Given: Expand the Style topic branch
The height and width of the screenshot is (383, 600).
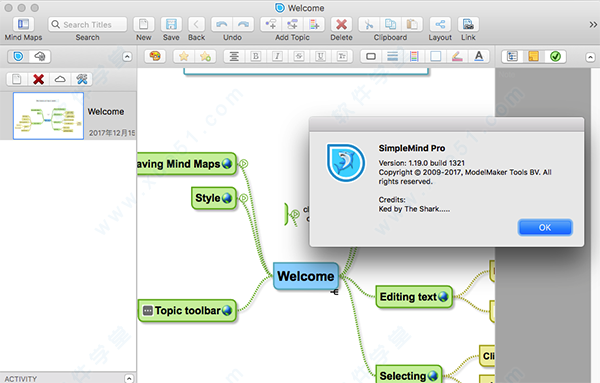Looking at the screenshot, I should pyautogui.click(x=243, y=198).
